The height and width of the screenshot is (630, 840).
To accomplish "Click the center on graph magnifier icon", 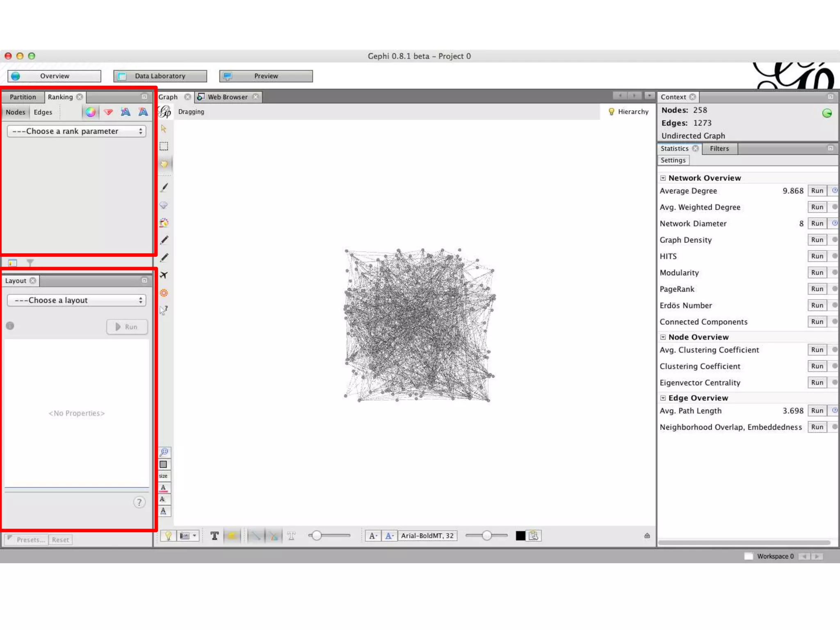I will (x=164, y=452).
